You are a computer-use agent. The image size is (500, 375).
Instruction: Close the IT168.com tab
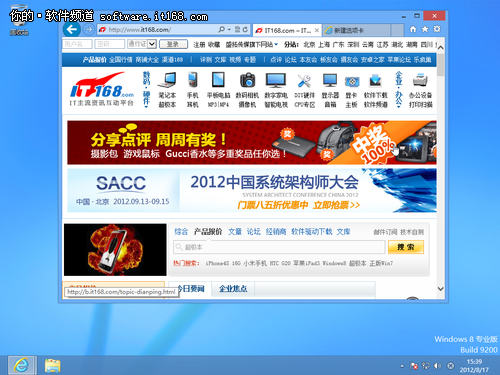[x=317, y=30]
